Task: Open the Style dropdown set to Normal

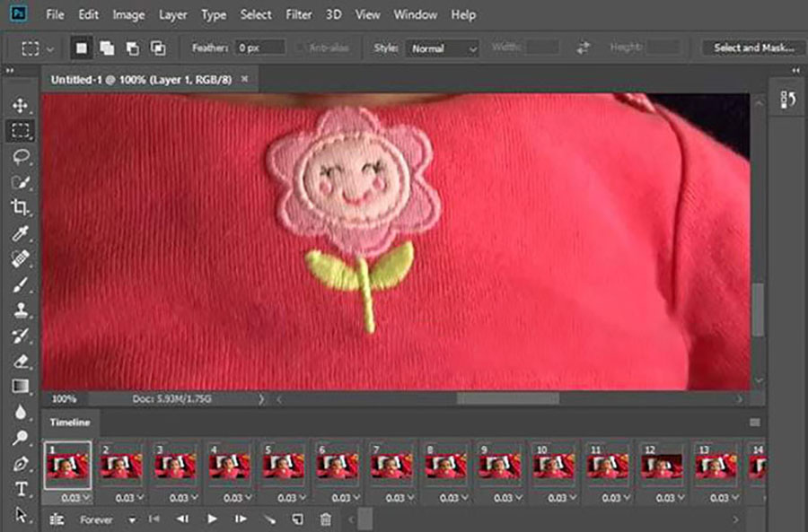Action: point(444,48)
